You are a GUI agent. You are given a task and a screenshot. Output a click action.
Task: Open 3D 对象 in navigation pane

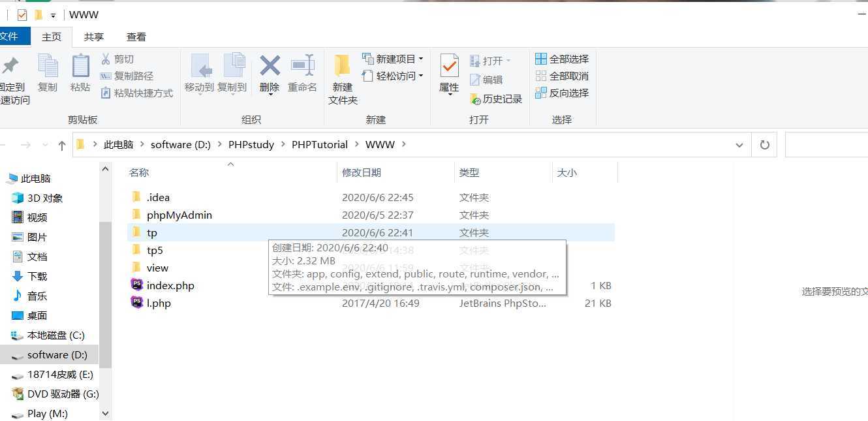point(45,198)
